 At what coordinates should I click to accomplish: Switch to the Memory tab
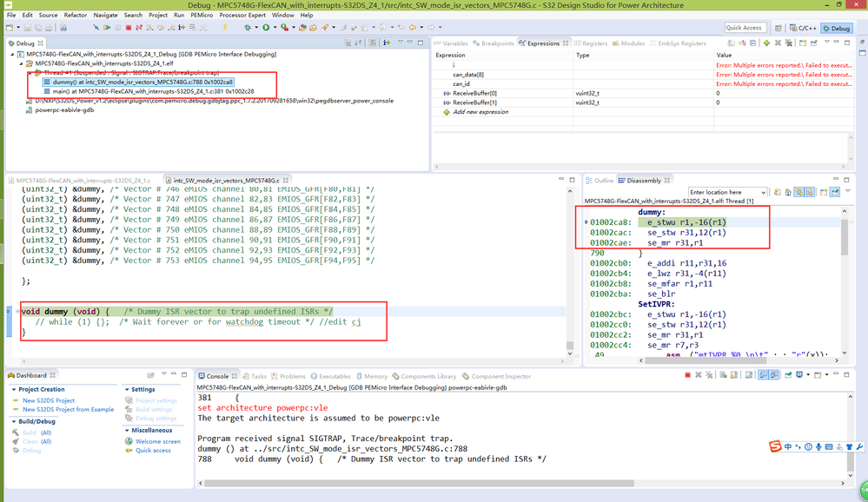(x=372, y=376)
